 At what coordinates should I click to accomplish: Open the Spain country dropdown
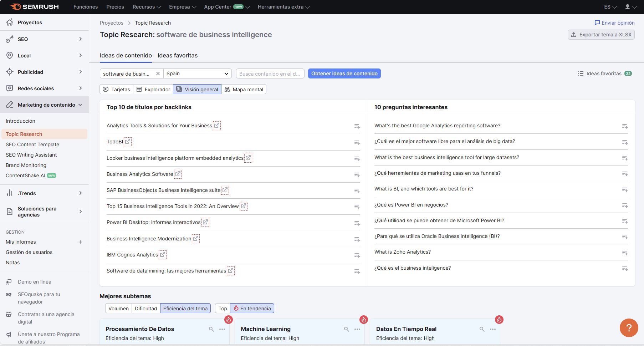(197, 73)
